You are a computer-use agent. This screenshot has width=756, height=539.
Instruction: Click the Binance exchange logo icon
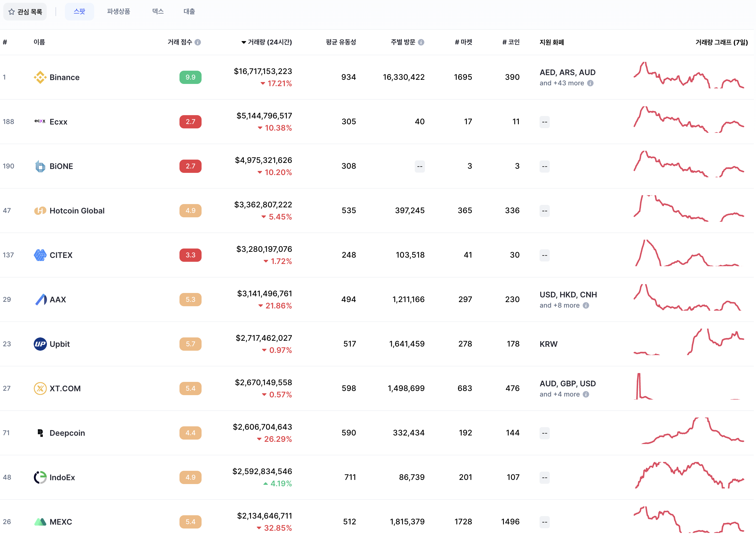[x=40, y=77]
